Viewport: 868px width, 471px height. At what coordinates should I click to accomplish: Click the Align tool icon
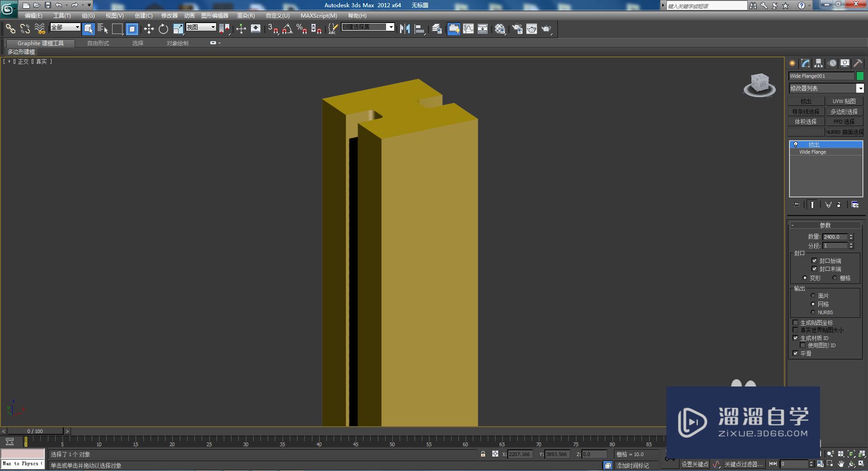(x=420, y=29)
